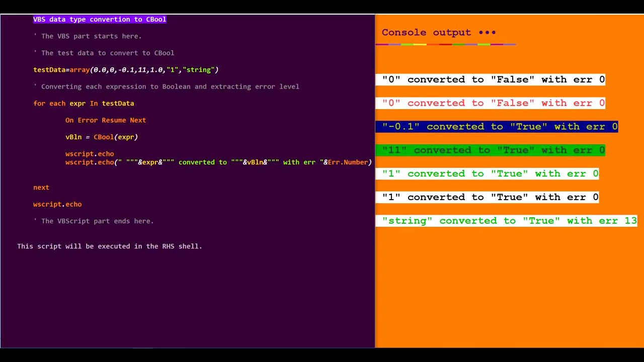Screen dimensions: 644x362
Task: Click the 'Console output' heading
Action: click(x=438, y=33)
